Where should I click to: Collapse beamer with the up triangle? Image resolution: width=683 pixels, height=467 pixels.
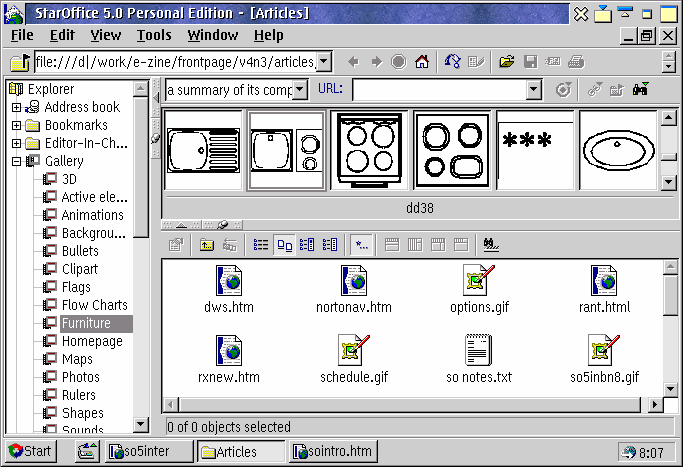pos(182,225)
